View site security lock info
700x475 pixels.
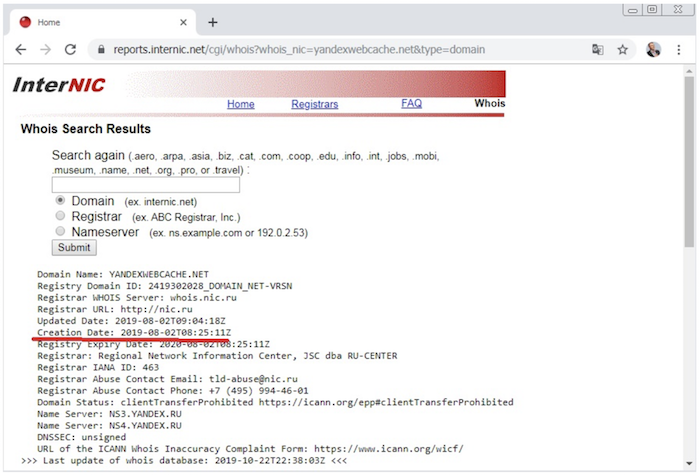click(x=101, y=50)
